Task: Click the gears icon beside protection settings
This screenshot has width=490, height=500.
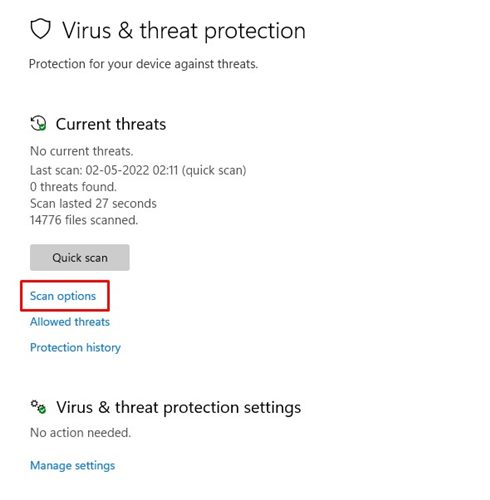Action: 38,407
